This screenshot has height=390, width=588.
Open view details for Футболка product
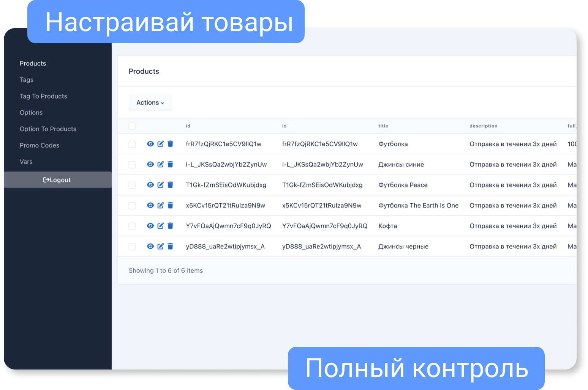[150, 144]
